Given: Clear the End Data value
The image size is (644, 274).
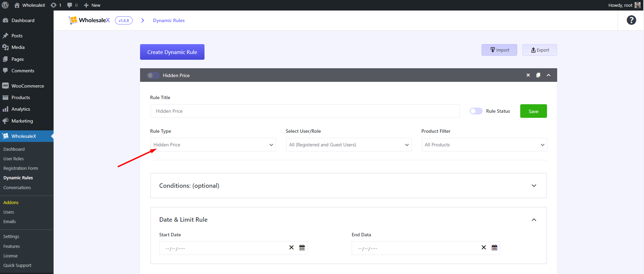Looking at the screenshot, I should pyautogui.click(x=484, y=248).
